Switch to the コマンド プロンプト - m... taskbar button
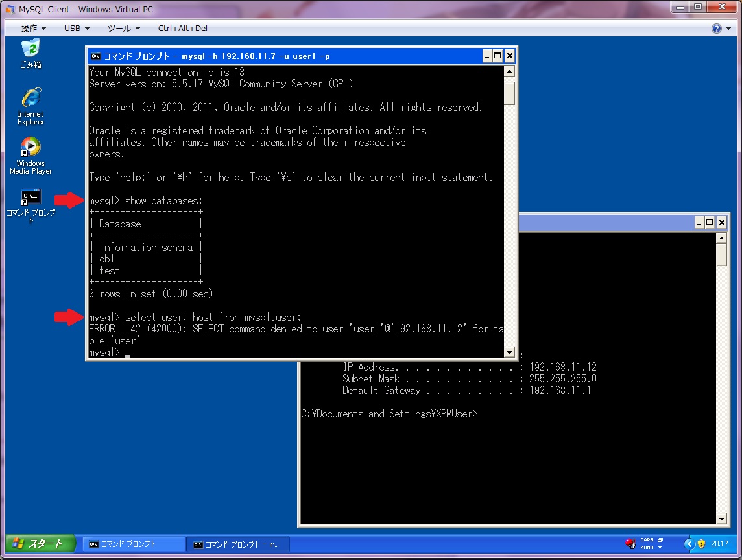Screen dimensions: 742x560 pos(238,544)
